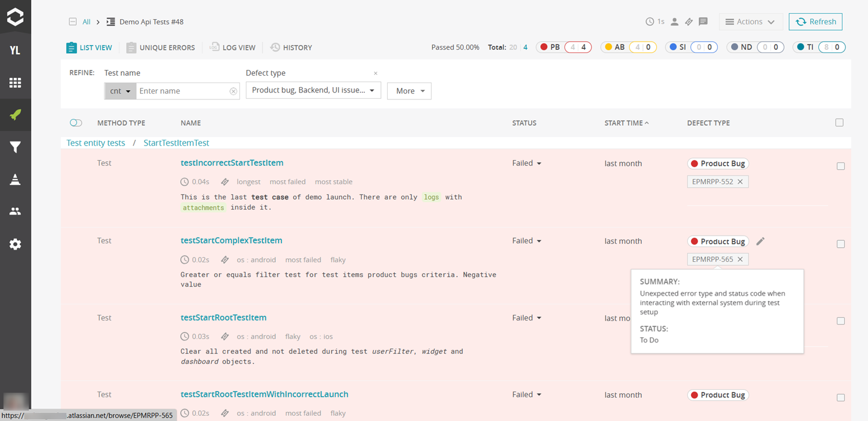Open the Failed status dropdown for testStartRootTestItem

[x=527, y=318]
